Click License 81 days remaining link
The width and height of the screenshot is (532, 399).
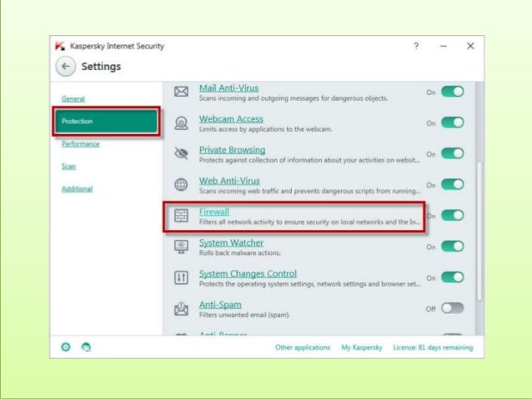pos(433,347)
